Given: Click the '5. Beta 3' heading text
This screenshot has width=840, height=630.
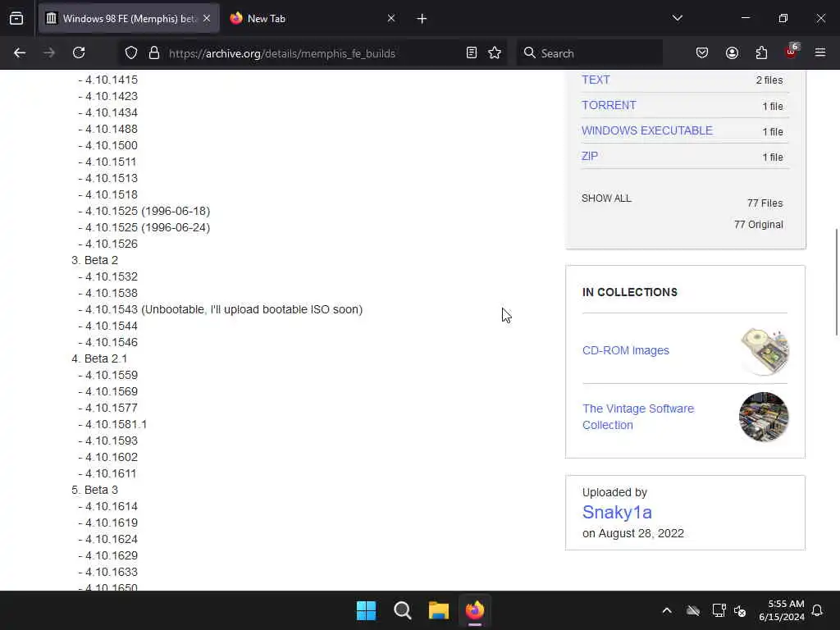Looking at the screenshot, I should (95, 490).
